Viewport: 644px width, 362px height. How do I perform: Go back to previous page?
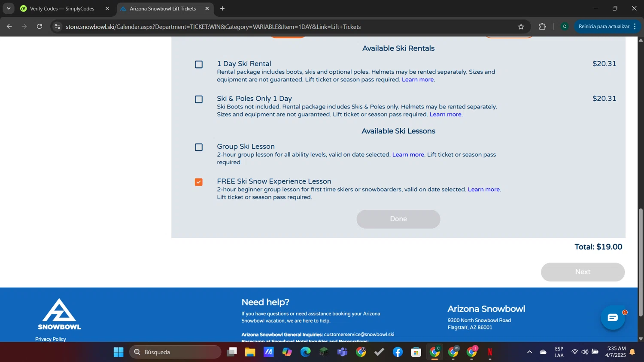click(x=9, y=27)
